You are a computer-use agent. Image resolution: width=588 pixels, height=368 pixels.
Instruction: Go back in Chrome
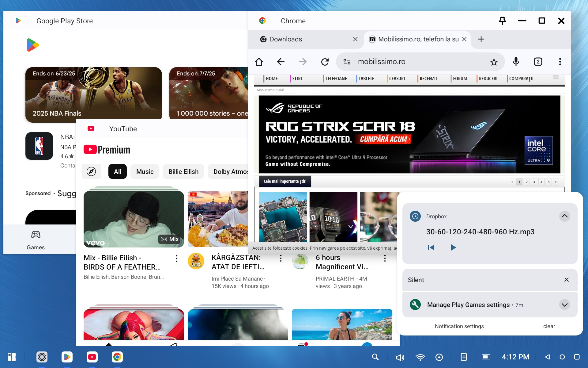tap(281, 62)
